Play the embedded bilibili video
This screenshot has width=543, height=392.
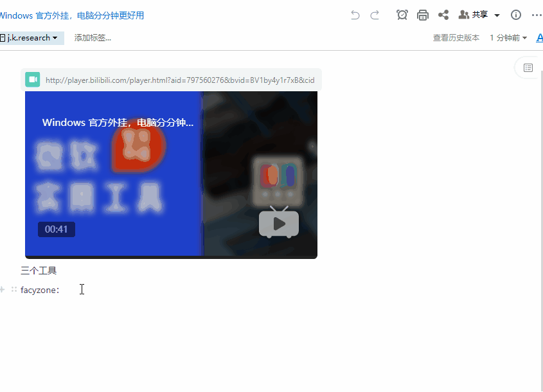(x=279, y=224)
